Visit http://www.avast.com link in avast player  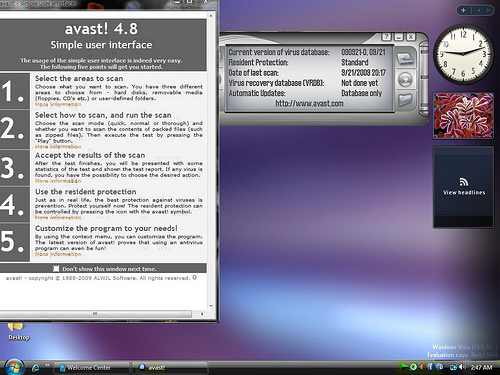pos(309,104)
